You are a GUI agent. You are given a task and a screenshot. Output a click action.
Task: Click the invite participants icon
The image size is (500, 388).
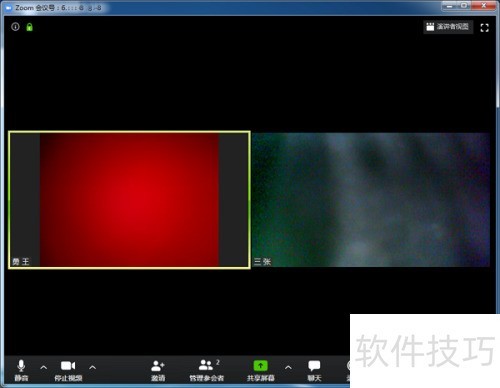pos(158,370)
